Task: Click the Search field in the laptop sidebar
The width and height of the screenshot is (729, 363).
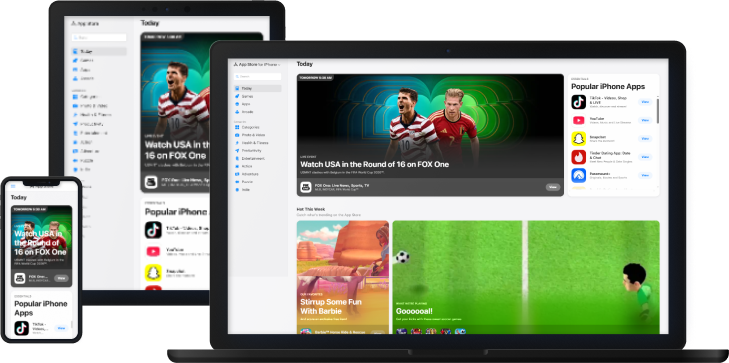Action: coord(258,76)
